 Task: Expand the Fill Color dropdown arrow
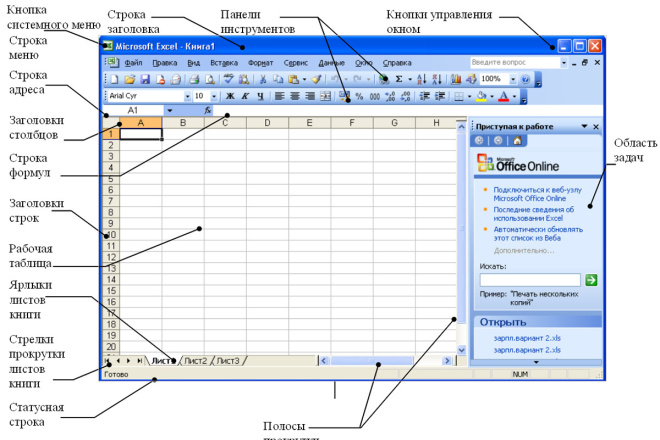click(492, 96)
